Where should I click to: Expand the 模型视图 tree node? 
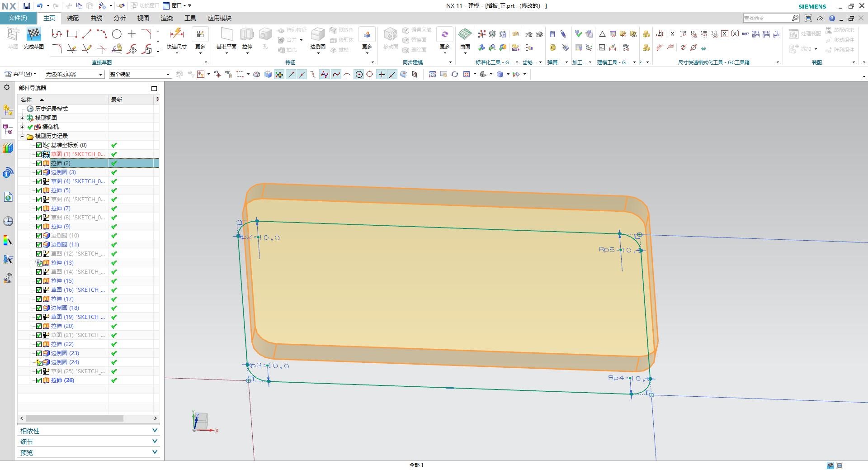click(x=22, y=118)
